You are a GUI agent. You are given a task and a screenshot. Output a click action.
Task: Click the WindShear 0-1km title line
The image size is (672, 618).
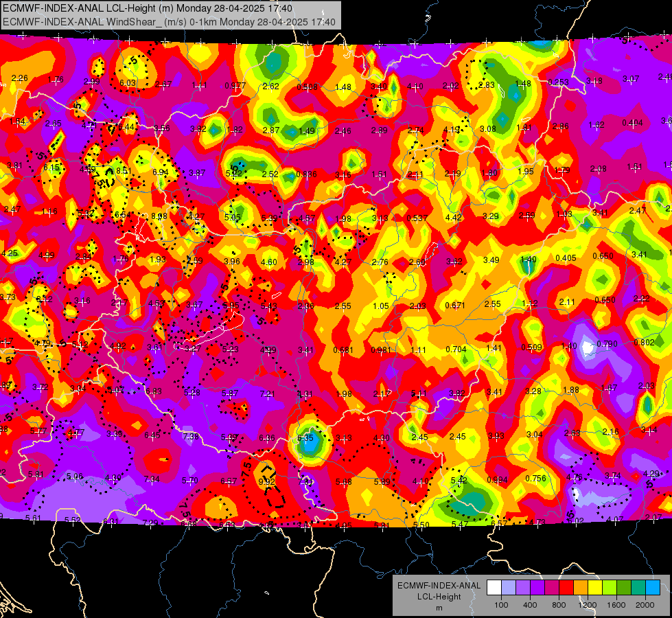[169, 21]
